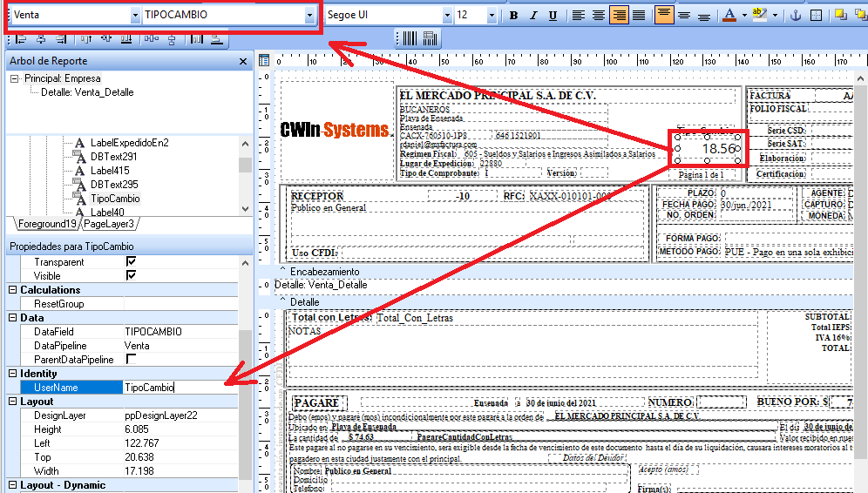Open the TIPOCAMBIO data field dropdown
The height and width of the screenshot is (493, 868).
click(x=309, y=16)
